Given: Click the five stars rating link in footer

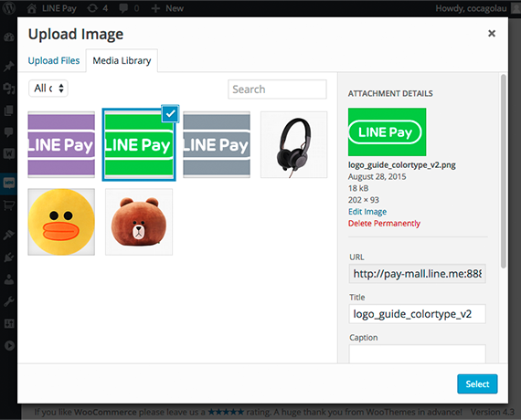Looking at the screenshot, I should (226, 412).
